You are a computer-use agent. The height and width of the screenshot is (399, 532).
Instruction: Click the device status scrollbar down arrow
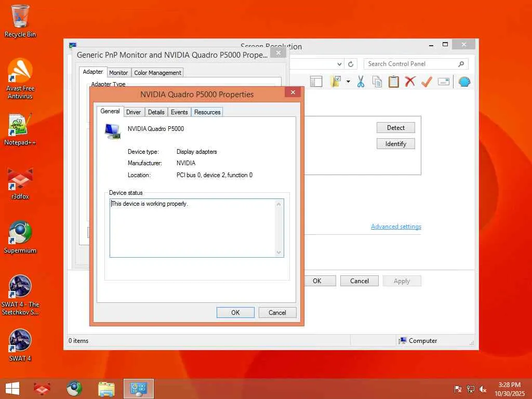[x=278, y=252]
